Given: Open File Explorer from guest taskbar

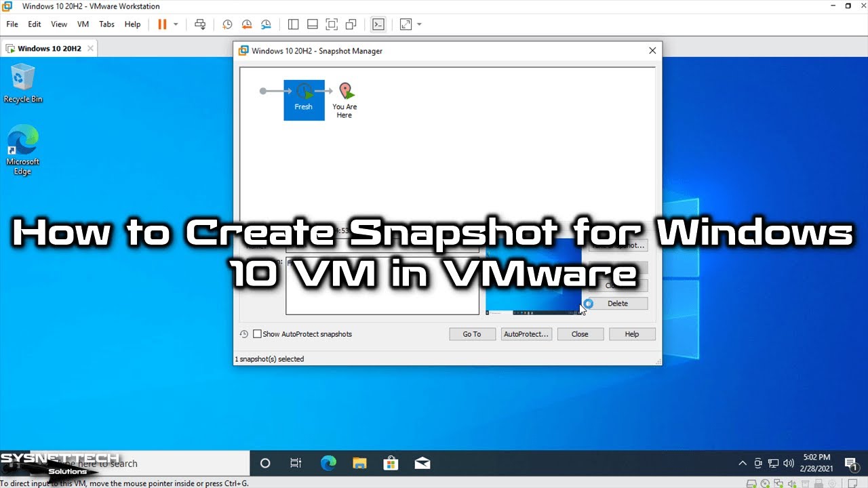Looking at the screenshot, I should tap(359, 464).
